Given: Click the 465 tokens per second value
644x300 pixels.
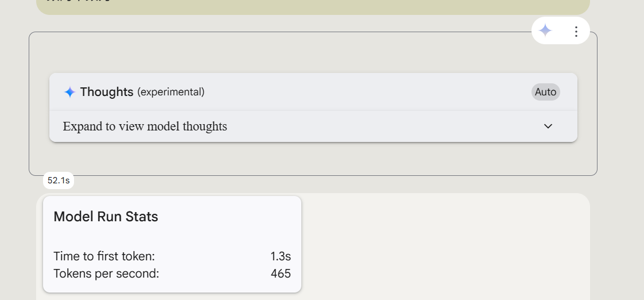Looking at the screenshot, I should pos(281,273).
